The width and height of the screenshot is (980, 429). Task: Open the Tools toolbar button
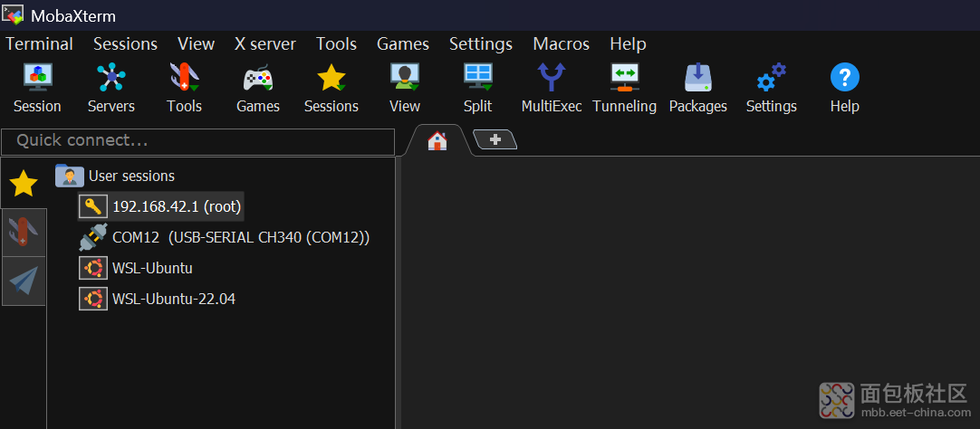click(185, 90)
